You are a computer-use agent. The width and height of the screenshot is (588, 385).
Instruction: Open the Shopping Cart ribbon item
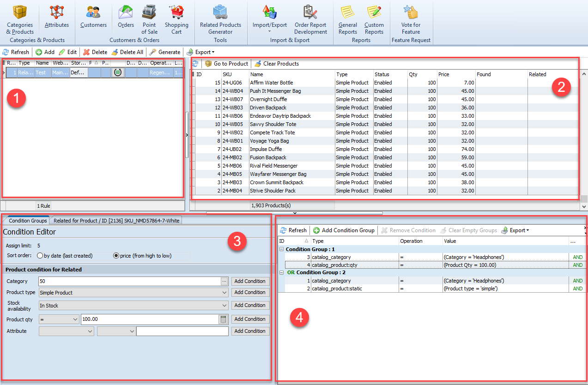(176, 19)
